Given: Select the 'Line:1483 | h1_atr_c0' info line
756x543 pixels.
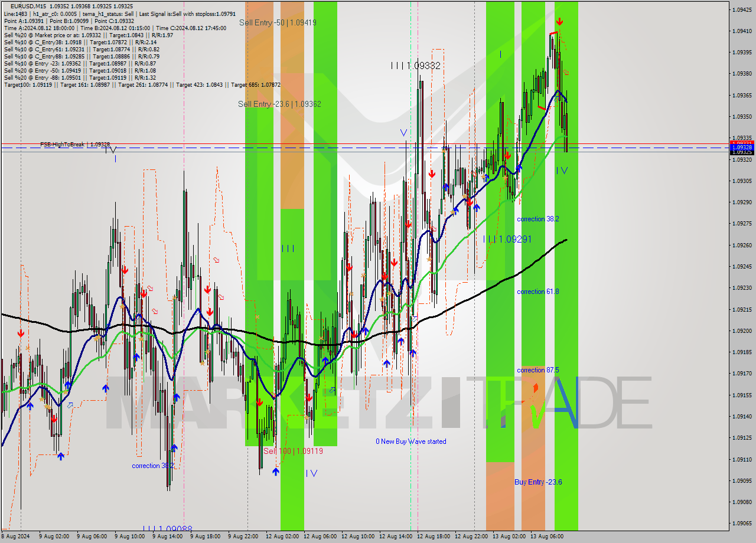Looking at the screenshot, I should pos(120,13).
